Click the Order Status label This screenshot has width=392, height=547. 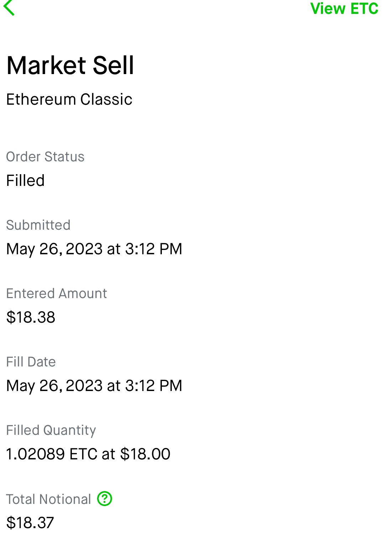[x=45, y=157]
